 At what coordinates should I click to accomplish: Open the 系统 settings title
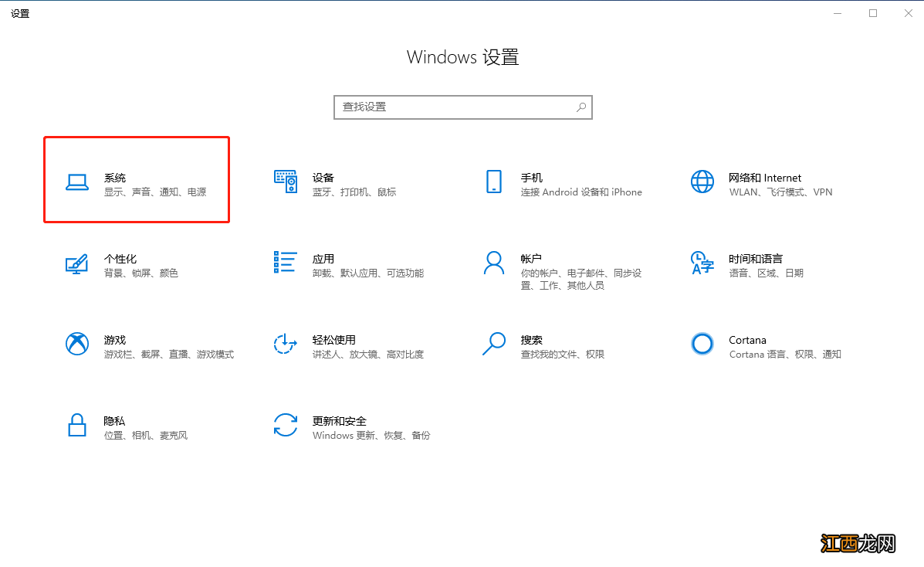[x=115, y=178]
